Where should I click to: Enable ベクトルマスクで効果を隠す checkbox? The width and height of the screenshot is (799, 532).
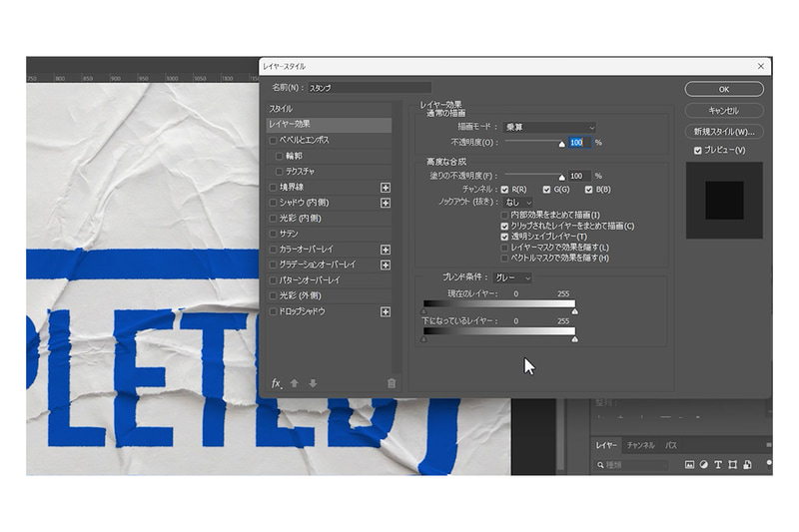(504, 259)
